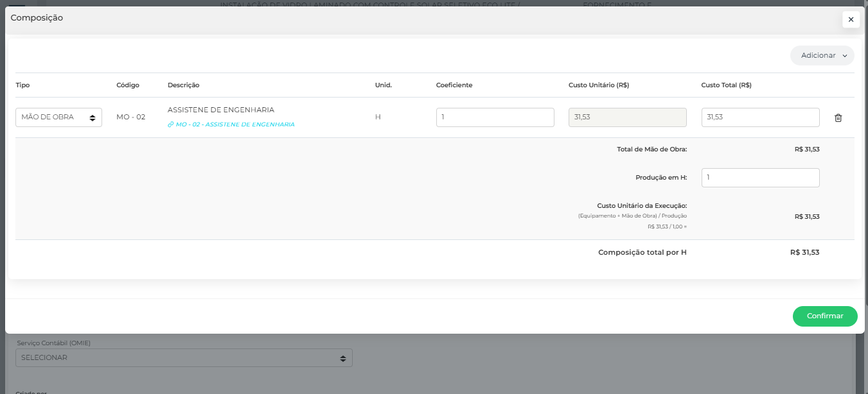Focus the Coeficiente input field

(495, 117)
